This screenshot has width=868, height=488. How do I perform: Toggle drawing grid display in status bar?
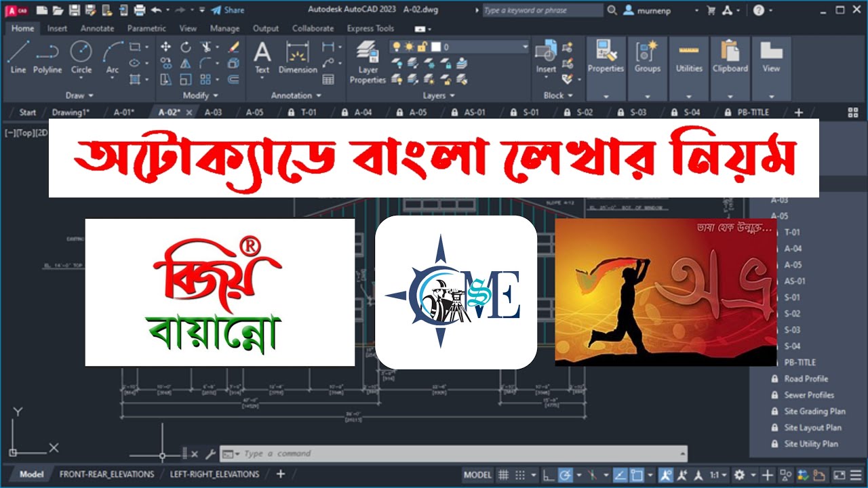pos(503,475)
